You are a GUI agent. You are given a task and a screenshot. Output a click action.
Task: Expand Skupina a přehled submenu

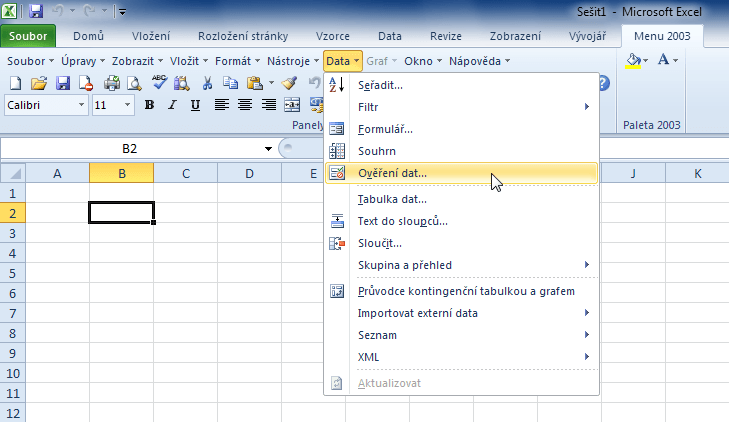click(x=461, y=265)
